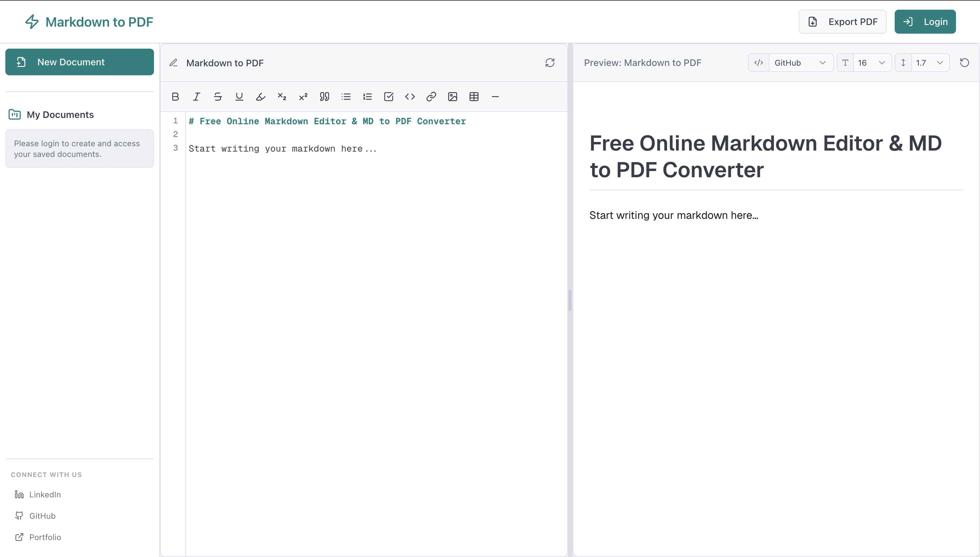Rename document using the pencil icon

pyautogui.click(x=173, y=62)
